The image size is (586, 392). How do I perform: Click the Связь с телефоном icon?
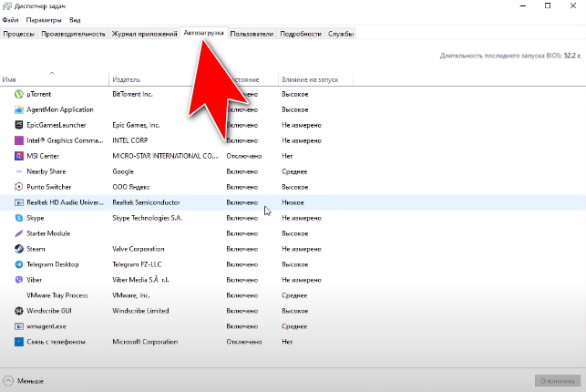pyautogui.click(x=19, y=342)
